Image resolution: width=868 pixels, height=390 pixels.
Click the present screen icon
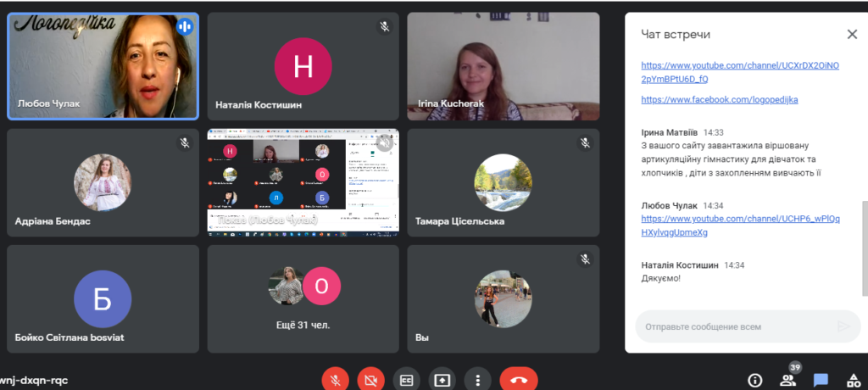pyautogui.click(x=442, y=381)
